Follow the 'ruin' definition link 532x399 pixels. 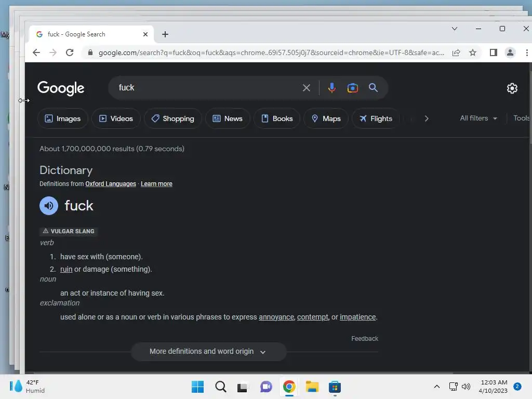(66, 269)
